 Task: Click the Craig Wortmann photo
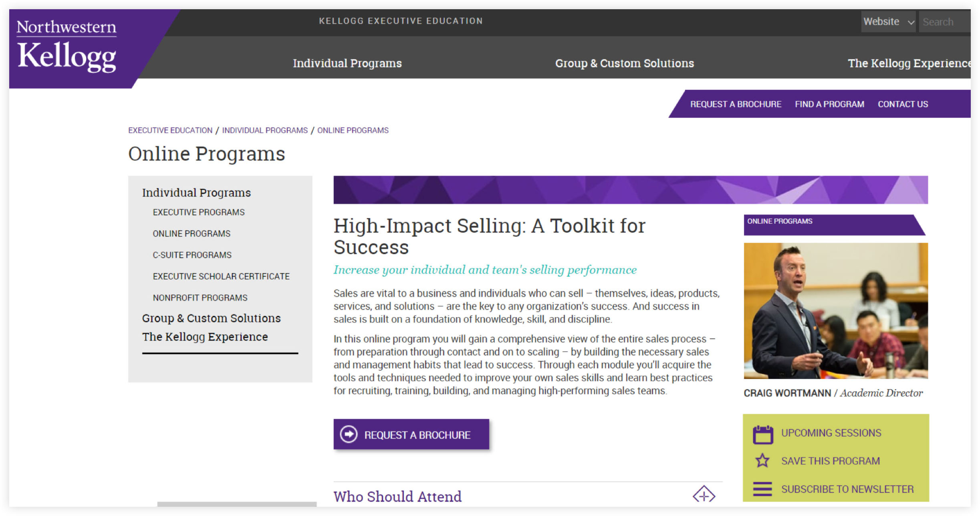click(836, 311)
